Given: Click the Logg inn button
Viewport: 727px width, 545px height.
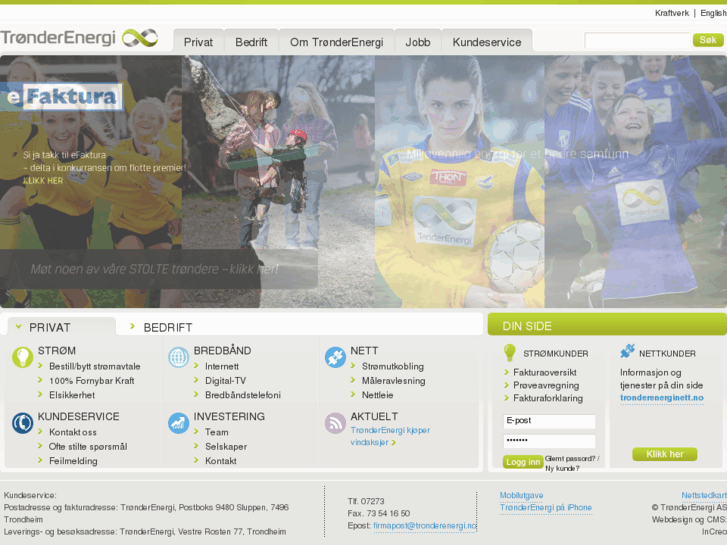Looking at the screenshot, I should coord(523,462).
